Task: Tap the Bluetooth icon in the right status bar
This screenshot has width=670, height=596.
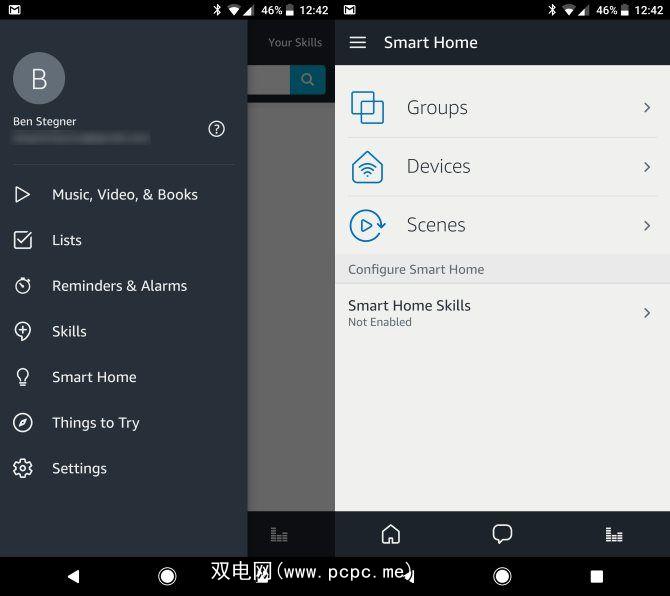Action: click(552, 10)
